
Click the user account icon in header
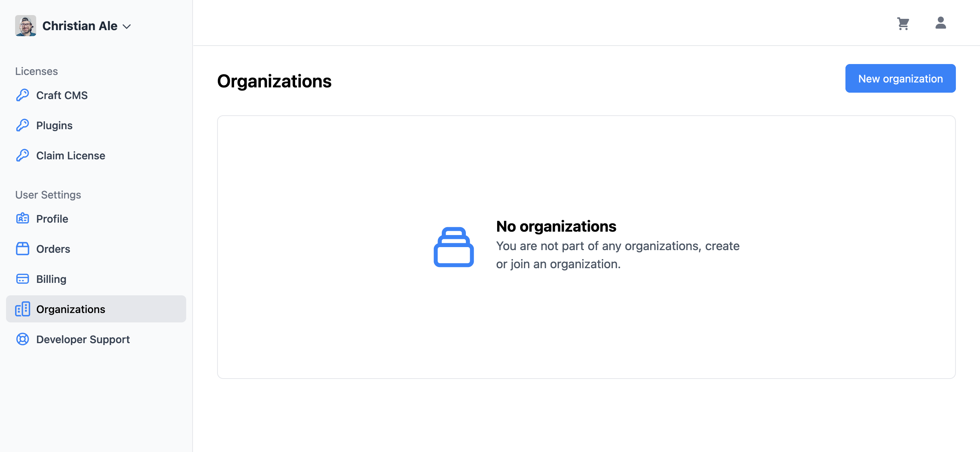click(940, 23)
